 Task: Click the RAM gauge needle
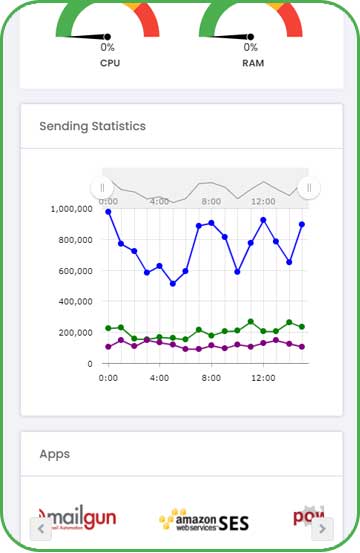tap(230, 36)
